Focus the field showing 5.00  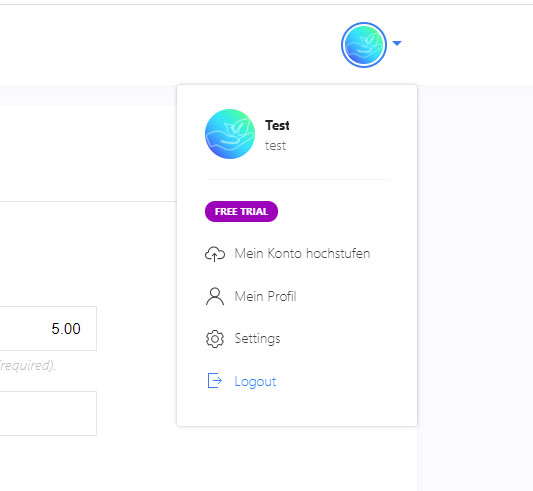[48, 328]
